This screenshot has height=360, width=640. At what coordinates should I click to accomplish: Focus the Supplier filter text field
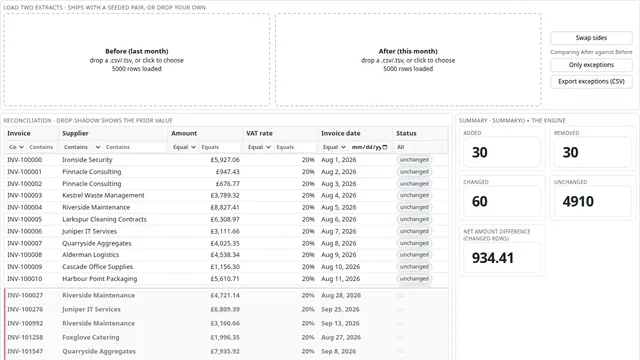pyautogui.click(x=135, y=147)
